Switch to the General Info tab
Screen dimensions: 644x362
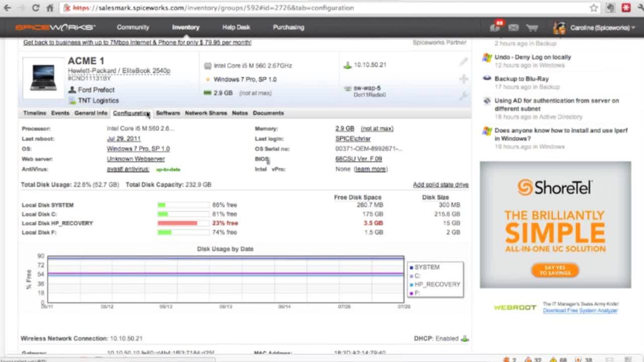(x=91, y=113)
